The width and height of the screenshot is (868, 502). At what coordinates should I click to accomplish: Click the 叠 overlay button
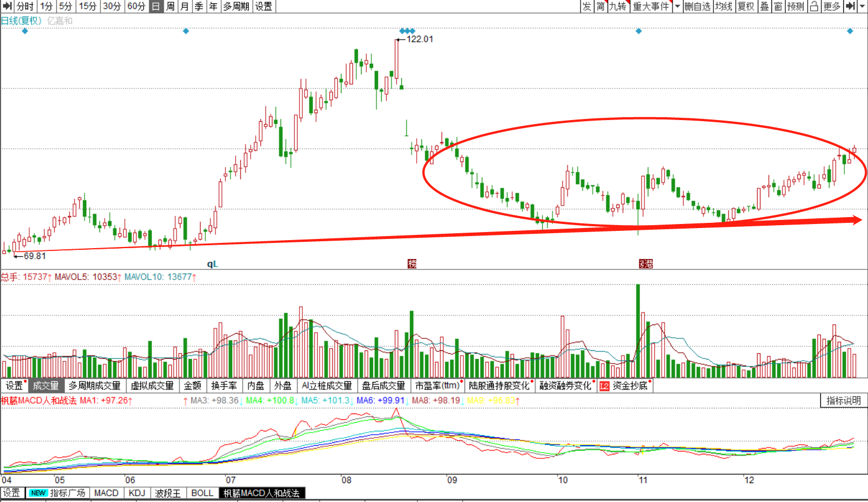[765, 6]
